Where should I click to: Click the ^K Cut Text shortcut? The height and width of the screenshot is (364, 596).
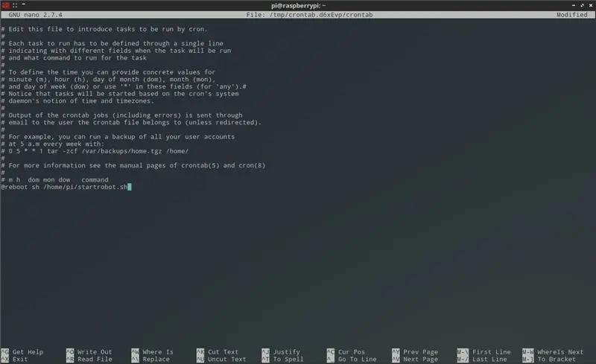[x=218, y=352]
